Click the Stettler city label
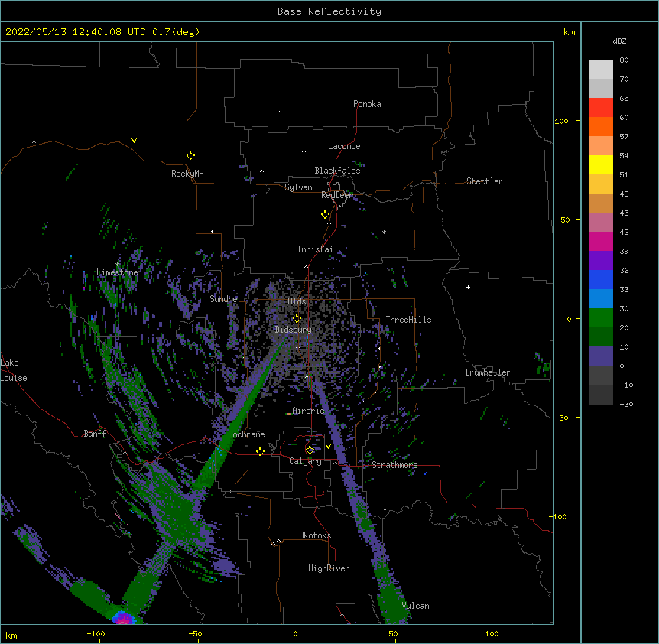This screenshot has height=644, width=659. [x=484, y=181]
